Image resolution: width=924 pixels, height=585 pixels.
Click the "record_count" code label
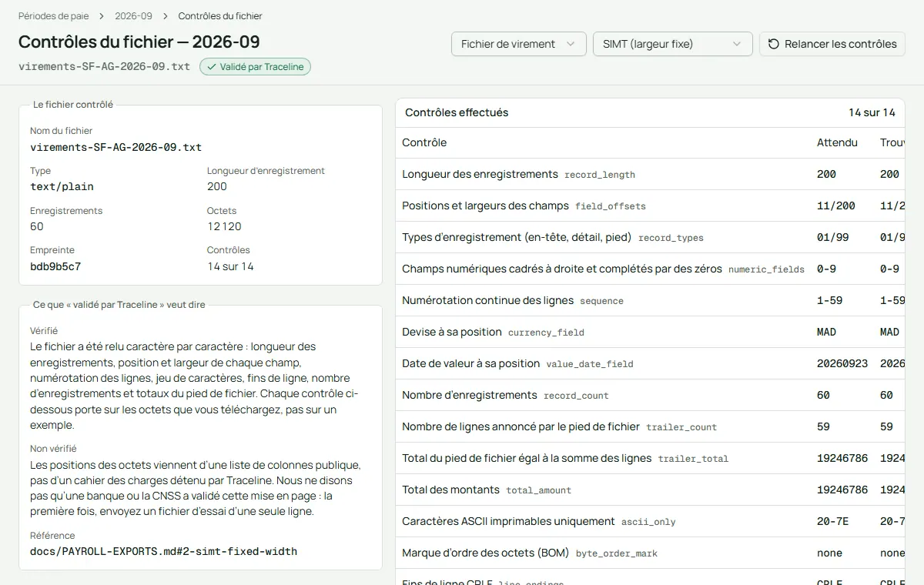(x=576, y=396)
